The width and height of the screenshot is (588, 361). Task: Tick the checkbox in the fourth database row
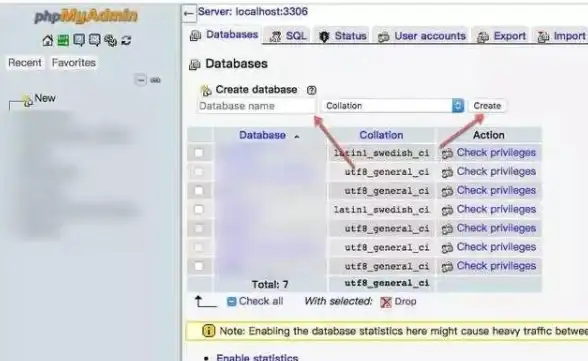click(x=199, y=210)
